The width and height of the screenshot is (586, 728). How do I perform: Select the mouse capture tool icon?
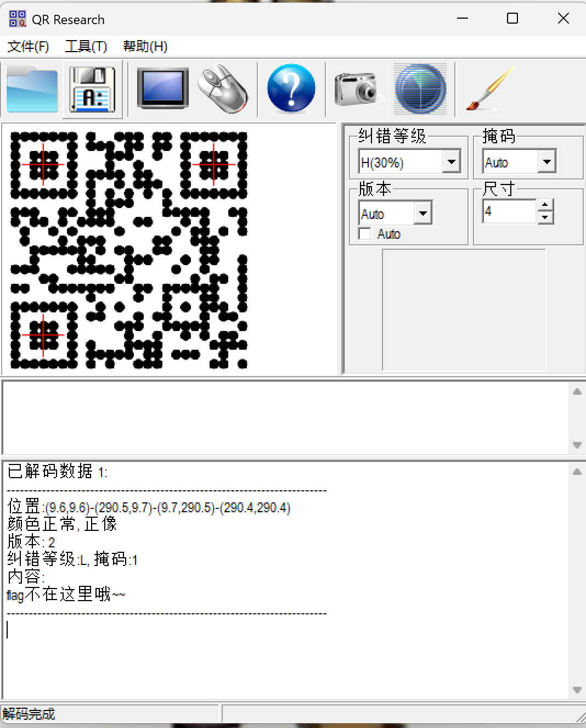[x=223, y=89]
